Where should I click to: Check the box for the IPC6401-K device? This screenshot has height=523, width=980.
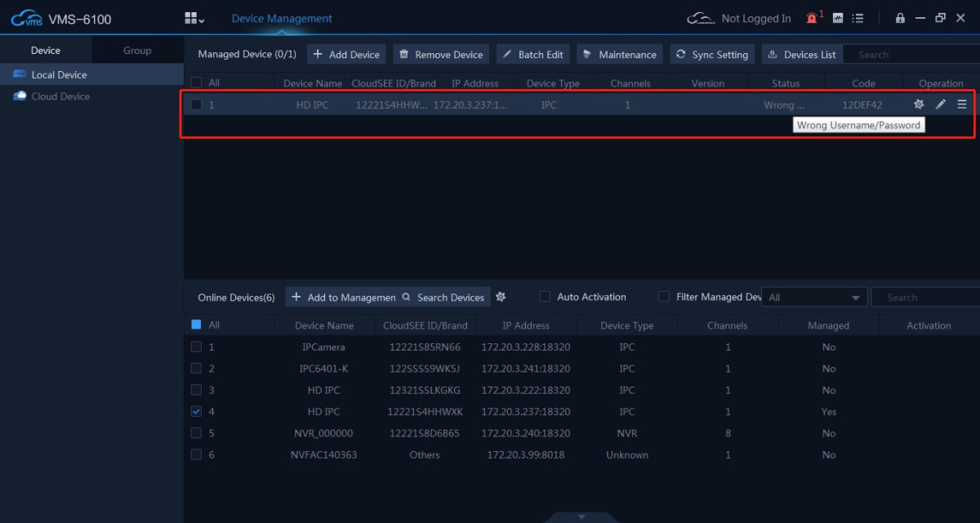point(196,369)
